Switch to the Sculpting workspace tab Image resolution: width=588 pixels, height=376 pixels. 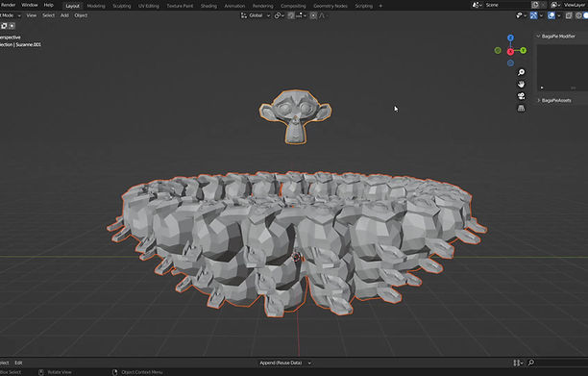[x=122, y=6]
